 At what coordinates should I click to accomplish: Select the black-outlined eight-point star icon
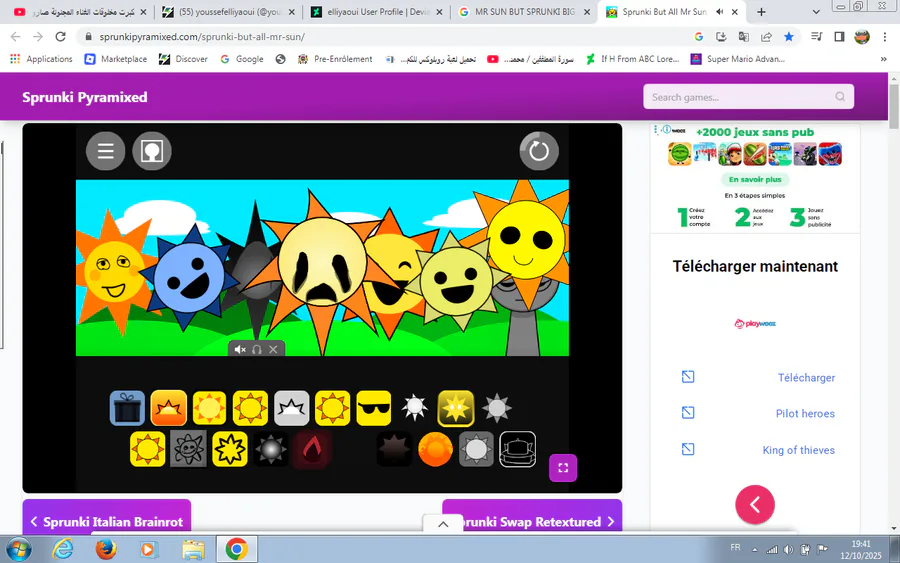[230, 449]
